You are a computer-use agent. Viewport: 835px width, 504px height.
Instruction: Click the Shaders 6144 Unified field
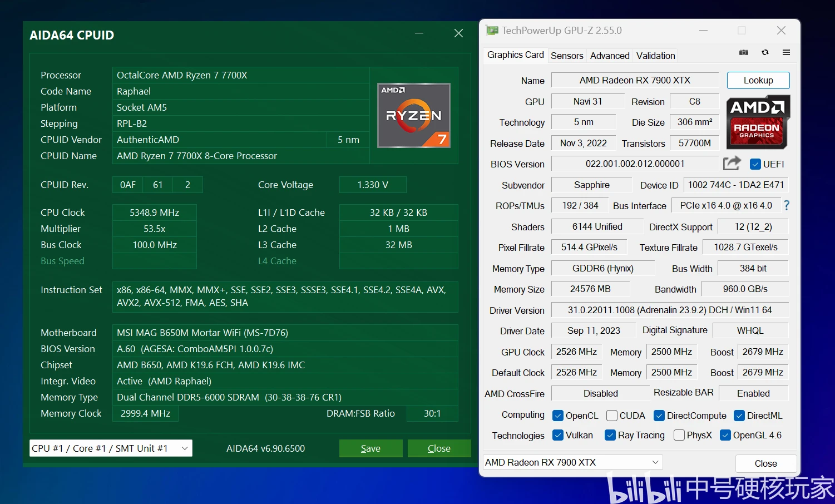[597, 226]
